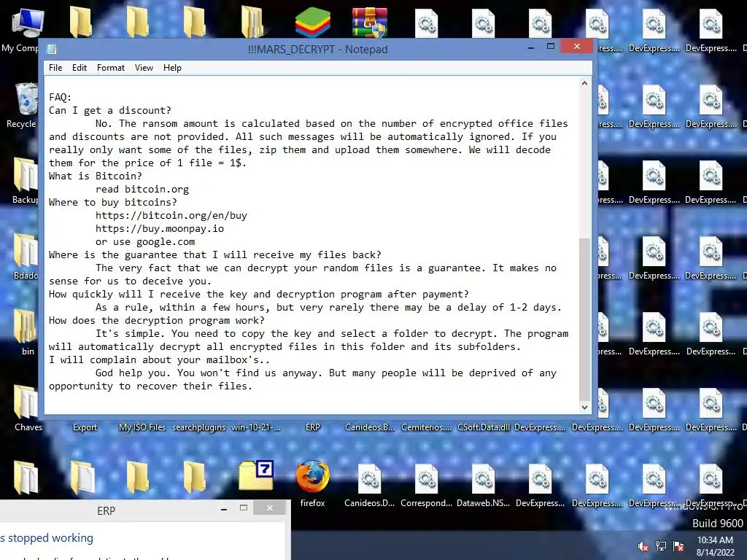This screenshot has width=747, height=560.
Task: Minimize the Notepad window
Action: coord(531,47)
